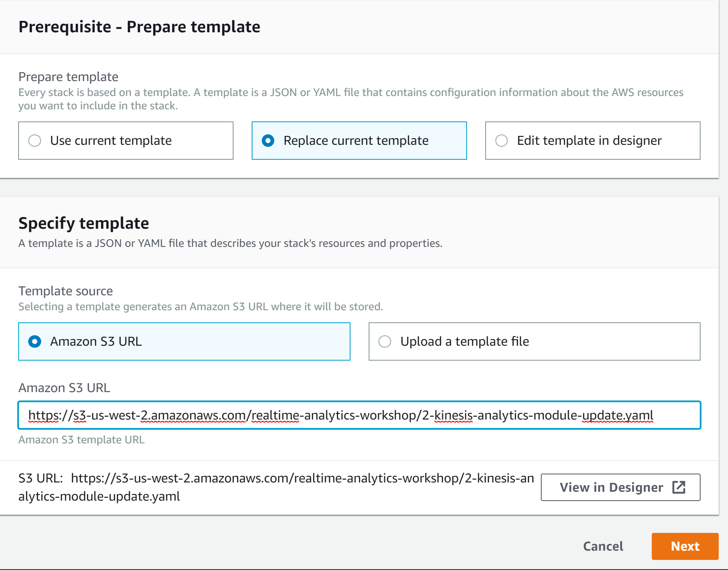Click the Use current template option card label

pos(111,141)
